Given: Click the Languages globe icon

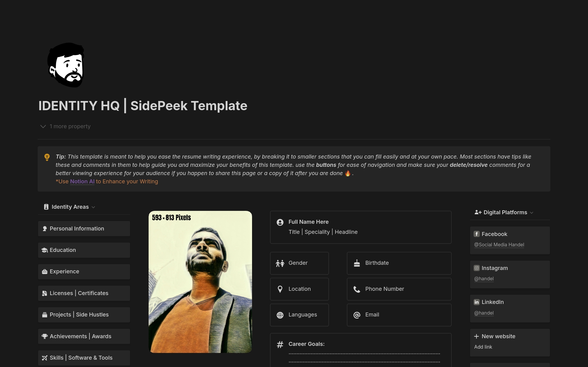Looking at the screenshot, I should click(x=280, y=315).
